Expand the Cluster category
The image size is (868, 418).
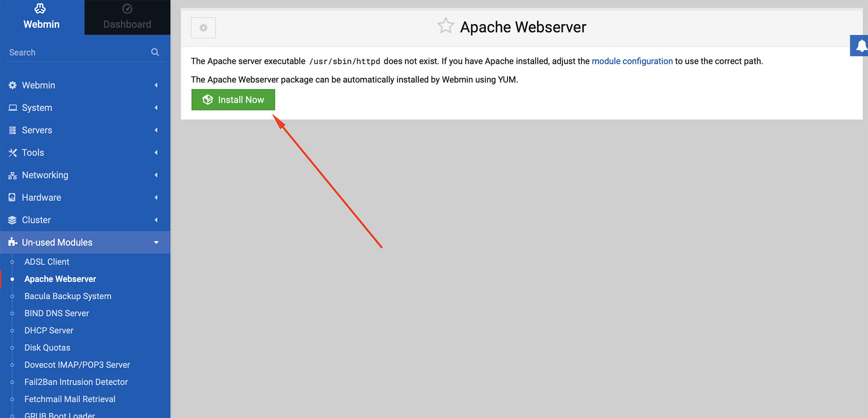85,220
